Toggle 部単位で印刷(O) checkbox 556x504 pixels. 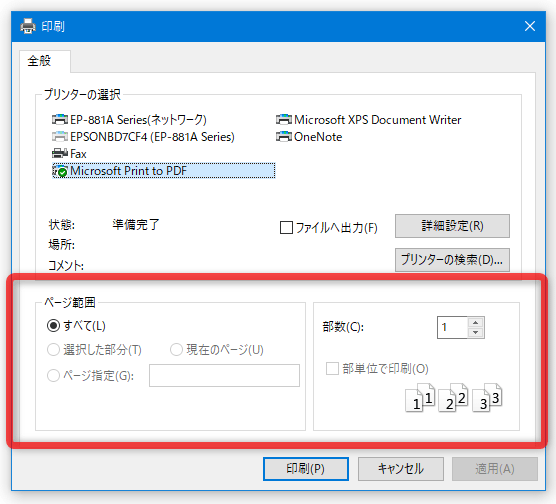pos(332,369)
